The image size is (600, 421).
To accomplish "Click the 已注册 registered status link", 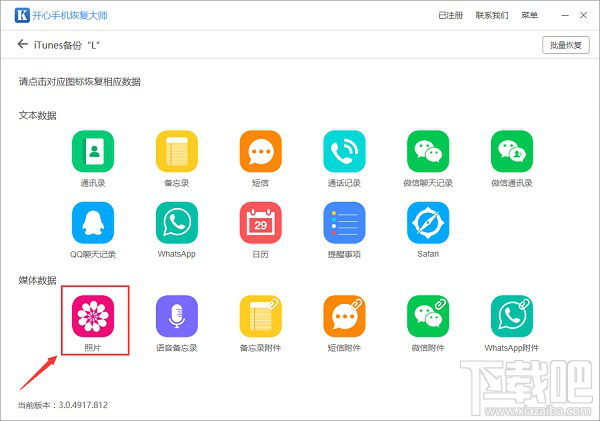I will tap(450, 15).
